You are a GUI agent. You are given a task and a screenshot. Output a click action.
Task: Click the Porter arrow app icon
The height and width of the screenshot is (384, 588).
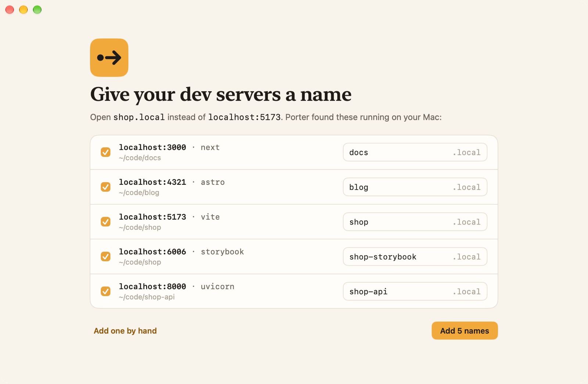tap(109, 58)
